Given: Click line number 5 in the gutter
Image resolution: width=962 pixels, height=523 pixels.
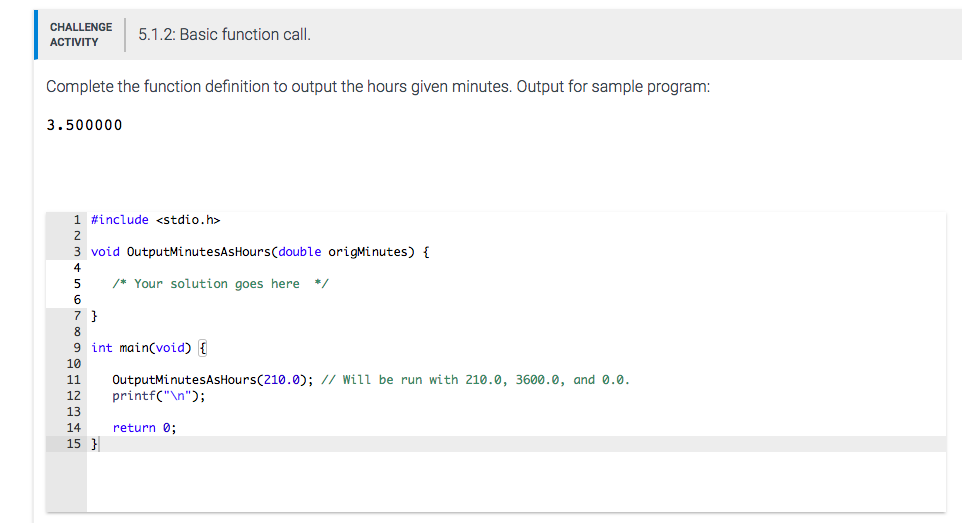Looking at the screenshot, I should (x=77, y=284).
